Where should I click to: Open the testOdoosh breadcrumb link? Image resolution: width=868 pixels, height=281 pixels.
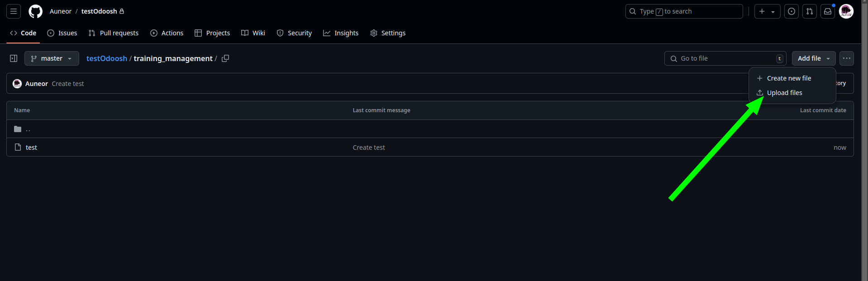tap(106, 58)
